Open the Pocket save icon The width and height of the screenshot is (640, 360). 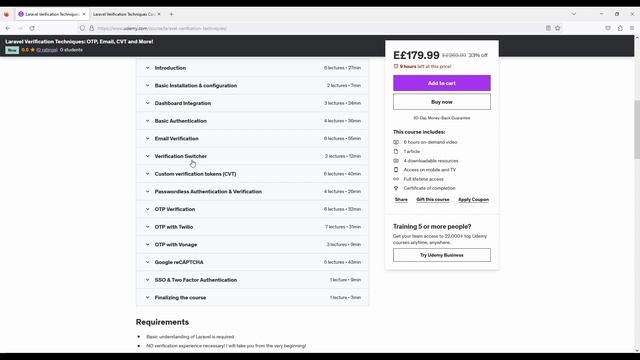coord(608,28)
